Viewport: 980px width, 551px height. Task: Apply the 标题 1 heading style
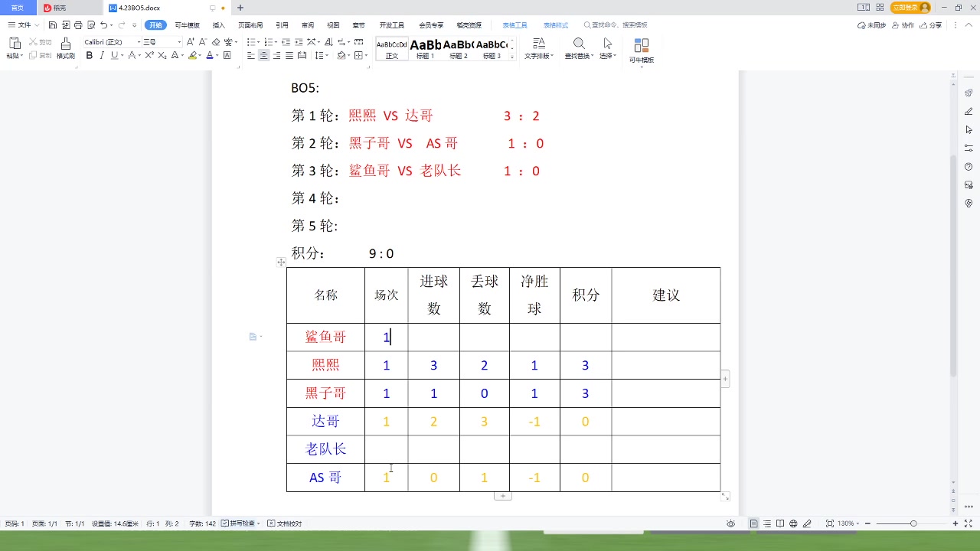pyautogui.click(x=425, y=49)
